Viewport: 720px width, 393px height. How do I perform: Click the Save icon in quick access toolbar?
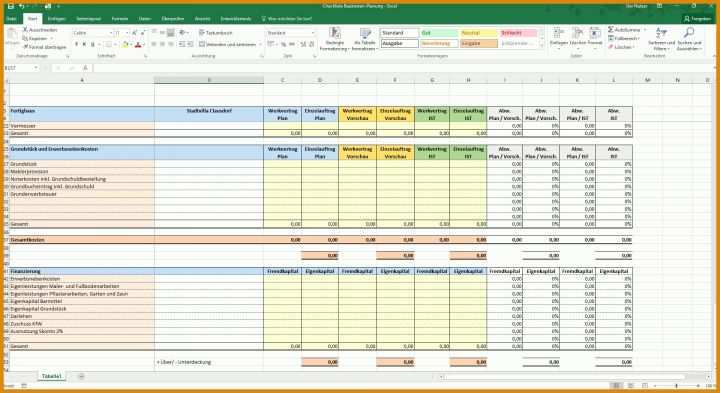pos(11,6)
